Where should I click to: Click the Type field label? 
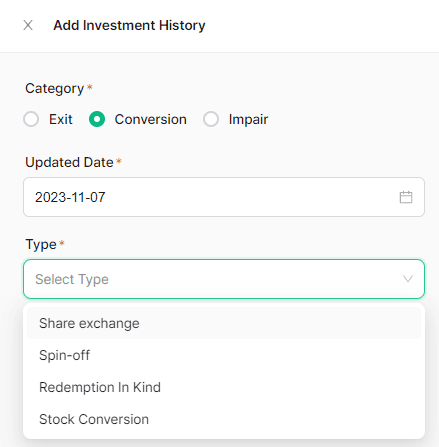41,245
